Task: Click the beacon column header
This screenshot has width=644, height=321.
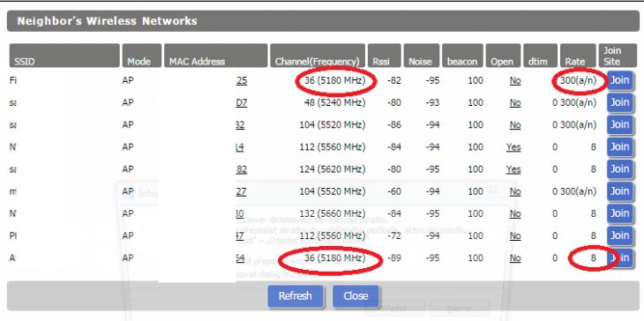Action: tap(462, 56)
